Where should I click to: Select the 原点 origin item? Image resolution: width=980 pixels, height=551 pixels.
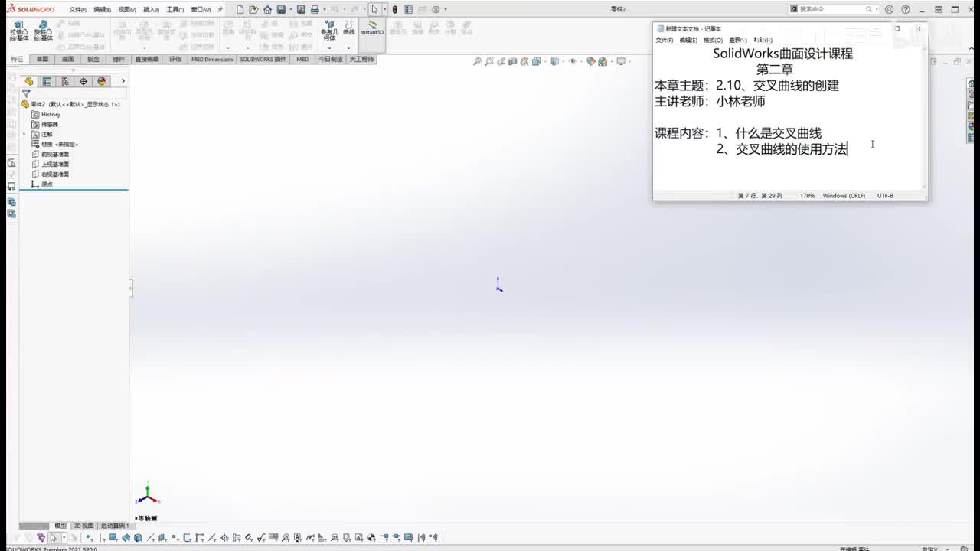coord(42,184)
